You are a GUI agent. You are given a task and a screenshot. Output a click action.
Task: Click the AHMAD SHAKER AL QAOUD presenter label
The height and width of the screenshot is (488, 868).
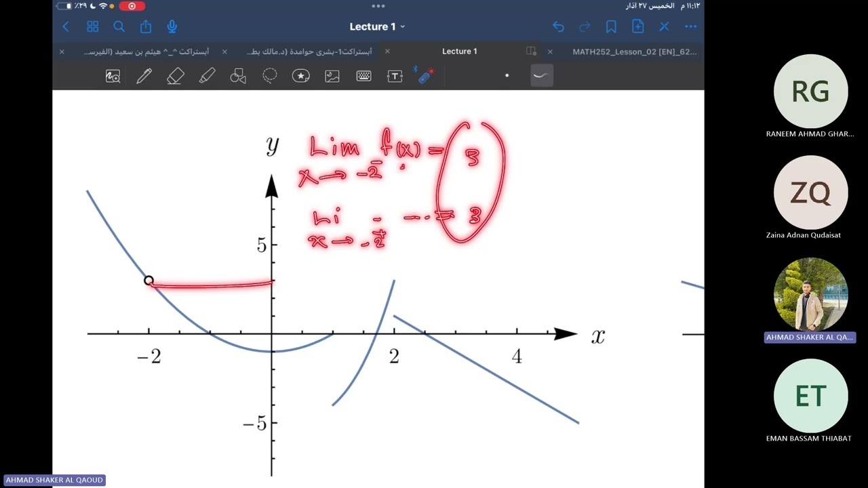[x=54, y=480]
